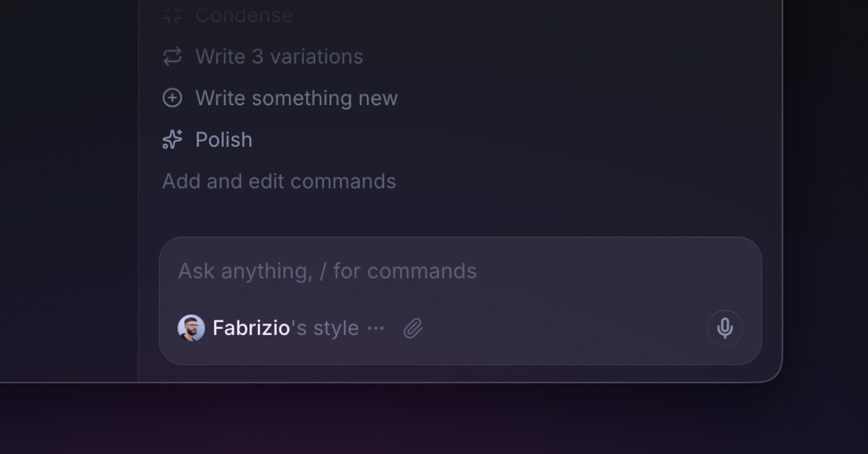
Task: Click the repeat-arrows icon for variations
Action: click(172, 56)
